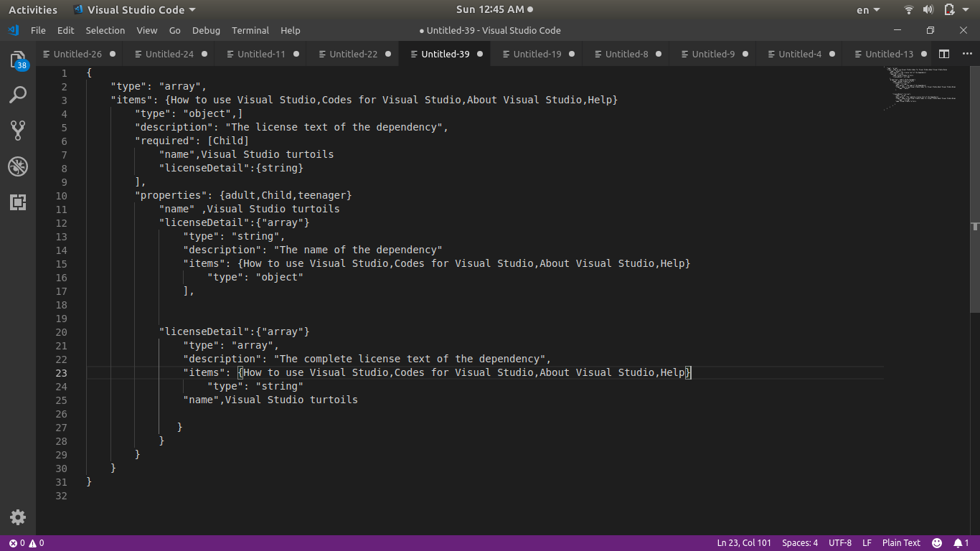This screenshot has width=980, height=551.
Task: Open the Debug view in the activity bar
Action: [x=18, y=166]
